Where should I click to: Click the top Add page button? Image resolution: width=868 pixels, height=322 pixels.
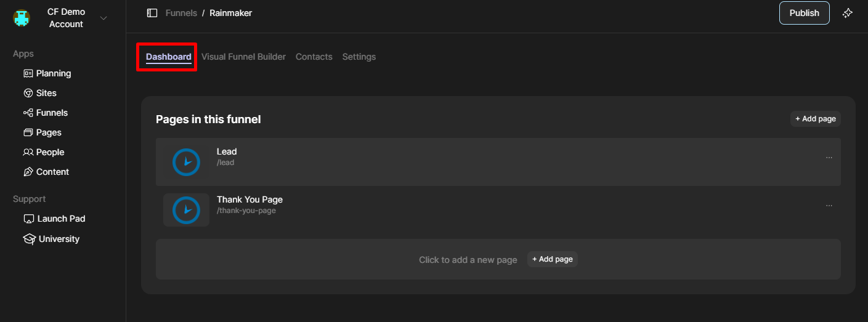pyautogui.click(x=816, y=119)
